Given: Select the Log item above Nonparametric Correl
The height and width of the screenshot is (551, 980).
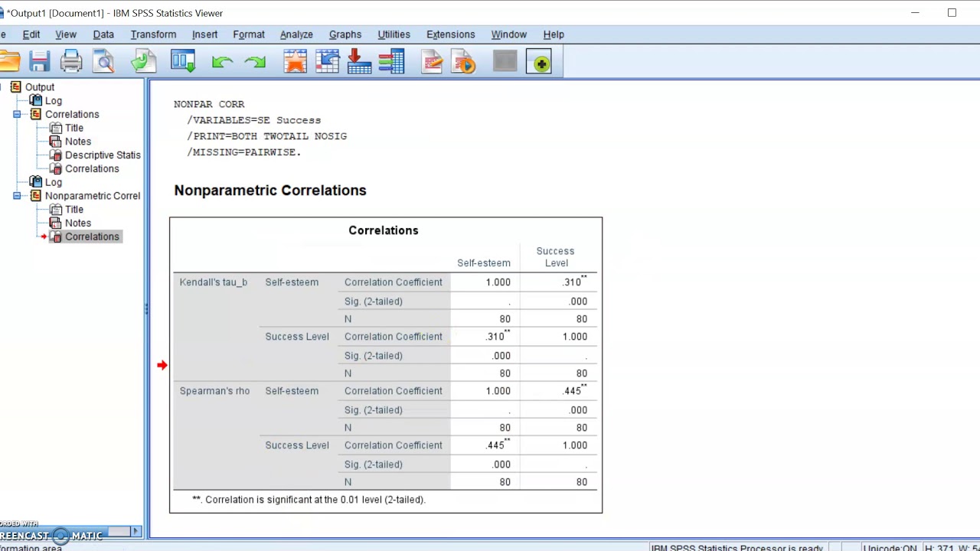Looking at the screenshot, I should (54, 182).
